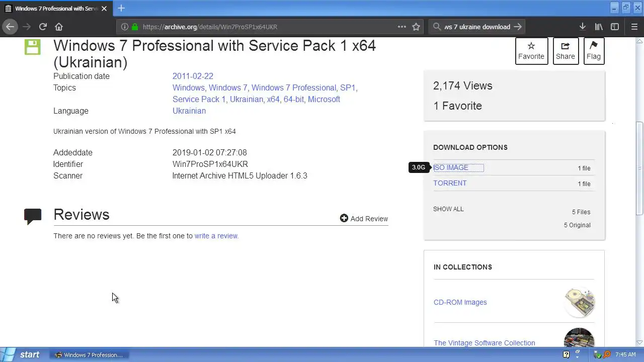The width and height of the screenshot is (644, 362).
Task: Open the Microsoft topic link
Action: point(324,99)
